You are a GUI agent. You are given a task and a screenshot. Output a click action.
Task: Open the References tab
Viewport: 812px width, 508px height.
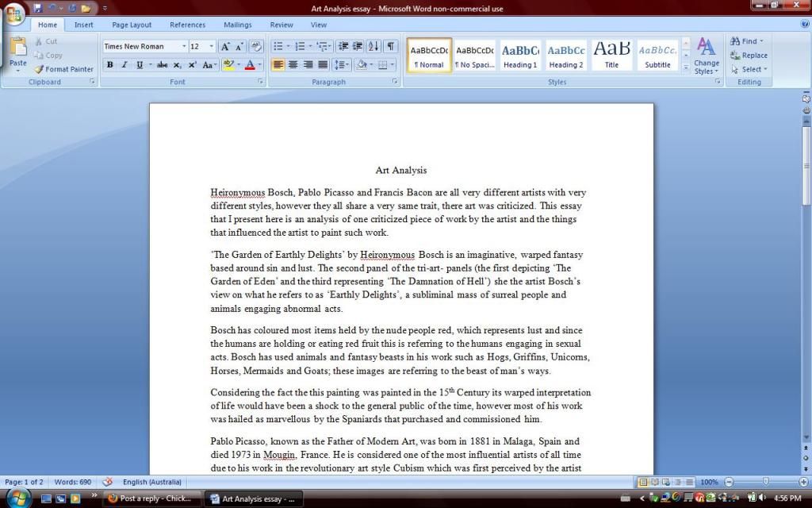[187, 25]
